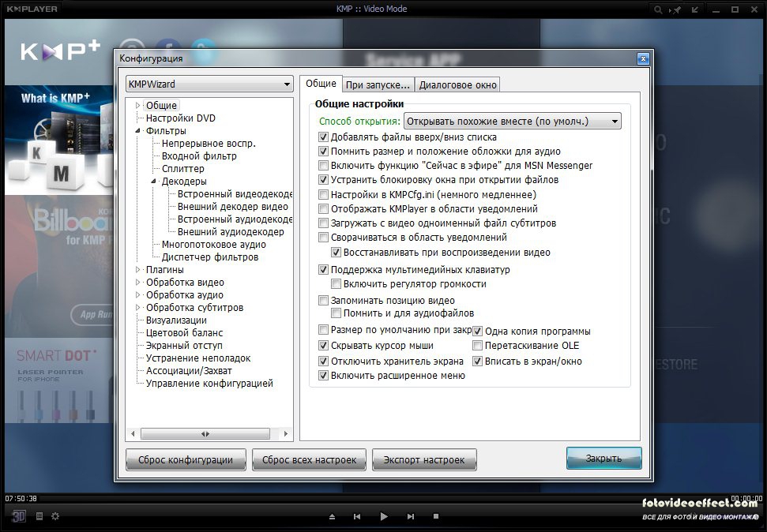Open the "Диалоговое окно" tab

point(457,84)
